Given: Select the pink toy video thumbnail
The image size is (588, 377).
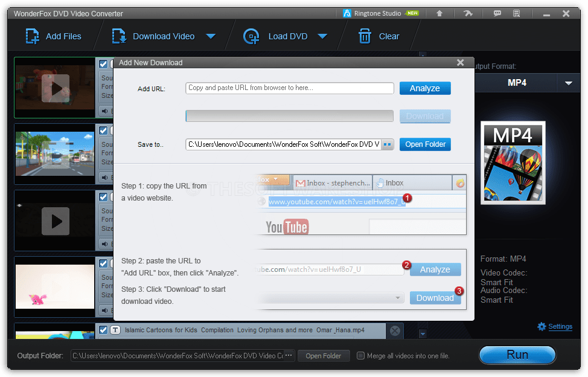Looking at the screenshot, I should coord(55,286).
